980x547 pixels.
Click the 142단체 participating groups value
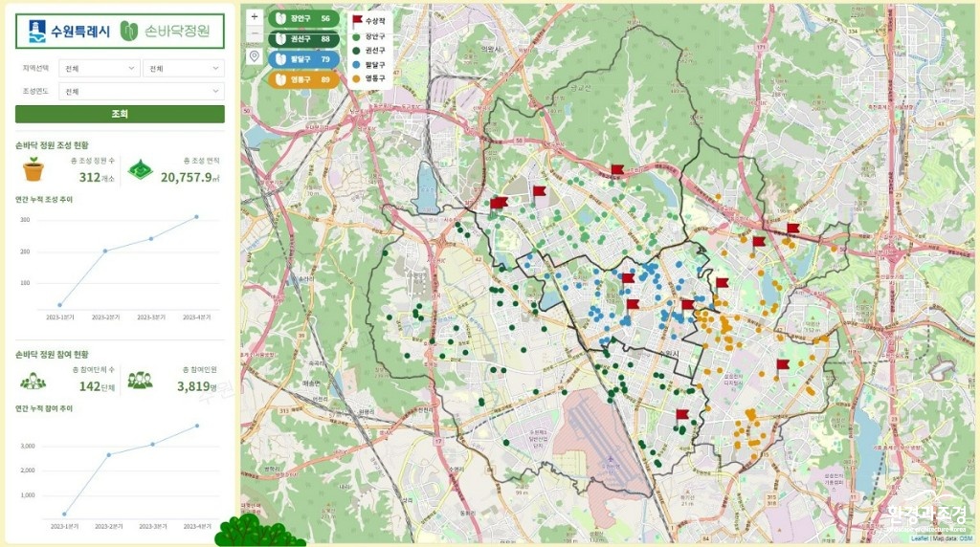98,386
